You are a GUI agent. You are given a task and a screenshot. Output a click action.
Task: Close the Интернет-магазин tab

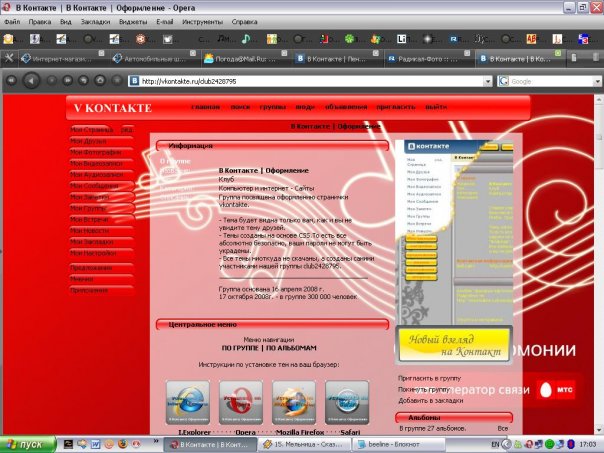[x=102, y=53]
